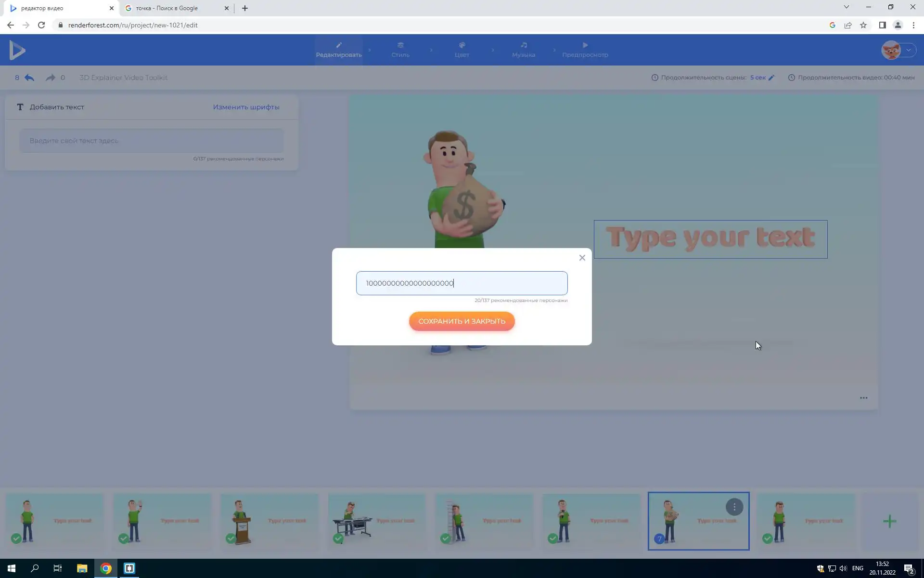Click Renderforest logo icon
This screenshot has width=924, height=578.
pyautogui.click(x=17, y=50)
